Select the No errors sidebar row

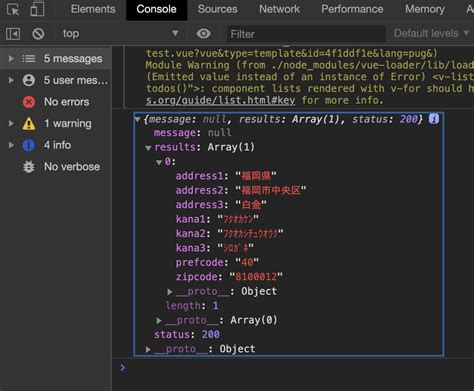[x=56, y=102]
